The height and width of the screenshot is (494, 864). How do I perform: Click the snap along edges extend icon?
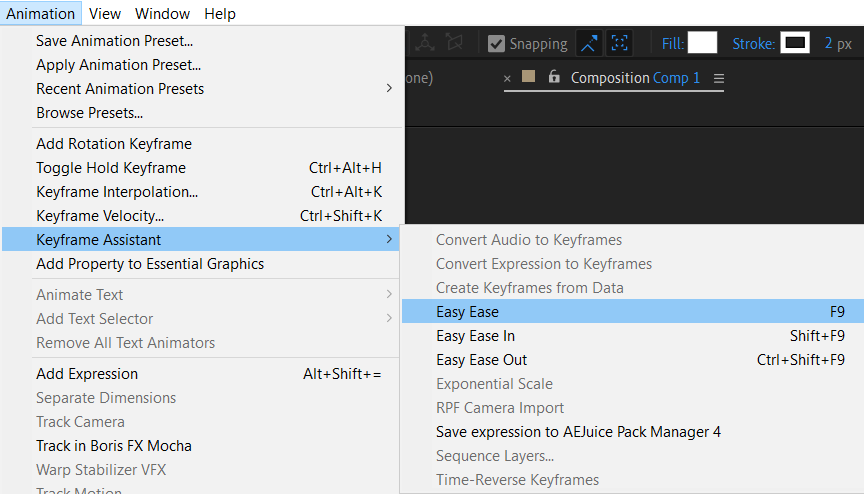(588, 44)
